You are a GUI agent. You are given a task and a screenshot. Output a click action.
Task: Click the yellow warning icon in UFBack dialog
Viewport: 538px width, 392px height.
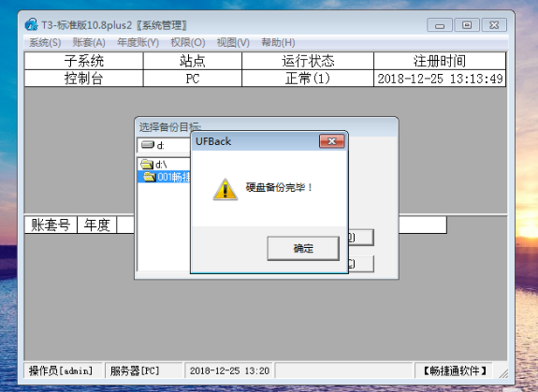(225, 189)
